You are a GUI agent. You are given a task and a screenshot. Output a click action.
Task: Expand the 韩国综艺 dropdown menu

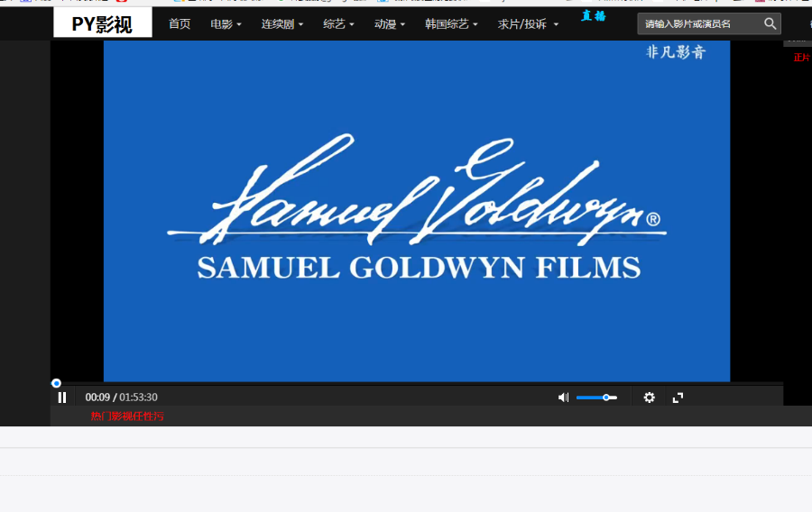point(451,23)
